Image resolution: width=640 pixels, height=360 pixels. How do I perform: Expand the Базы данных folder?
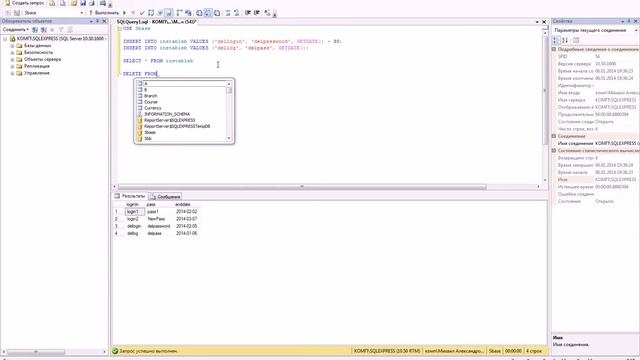tap(12, 46)
